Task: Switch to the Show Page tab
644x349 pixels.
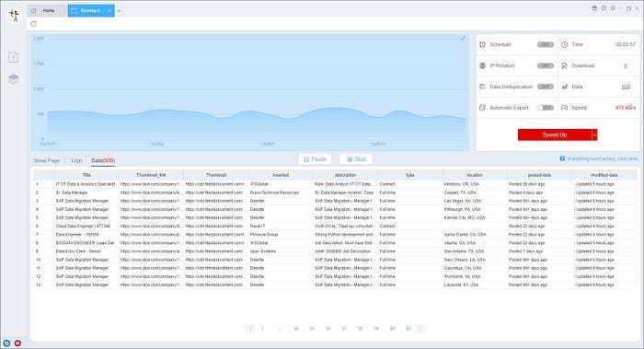Action: tap(46, 160)
